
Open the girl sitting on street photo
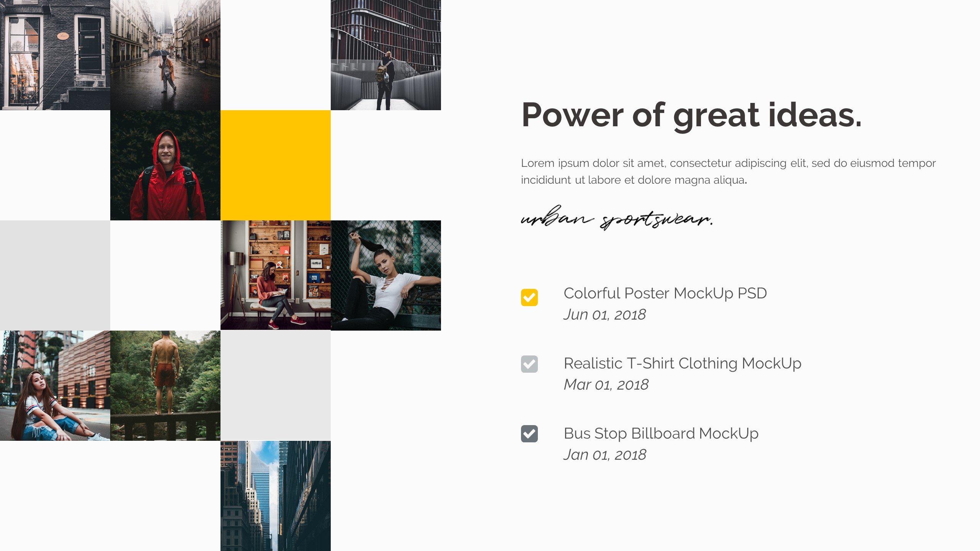tap(55, 386)
